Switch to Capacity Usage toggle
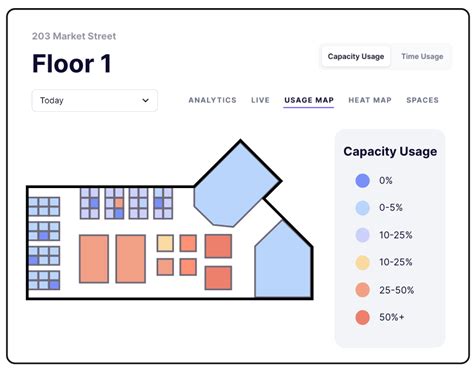The height and width of the screenshot is (374, 474). 356,56
